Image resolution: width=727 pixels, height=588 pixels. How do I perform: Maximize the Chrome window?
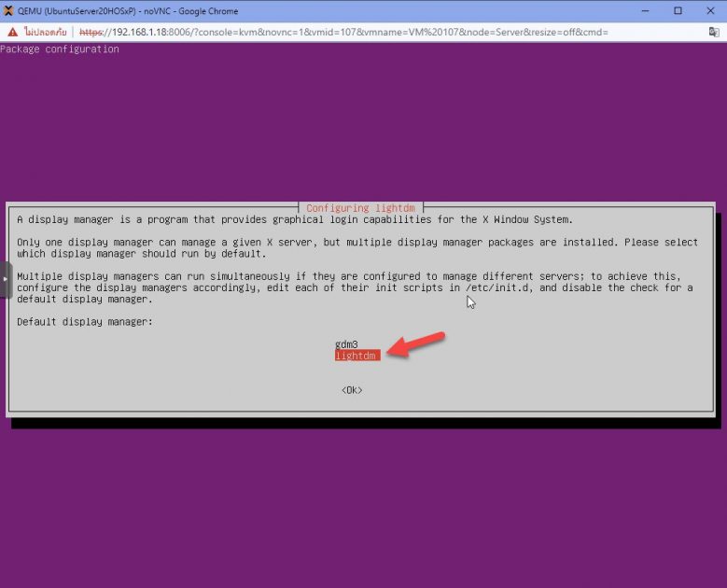pyautogui.click(x=678, y=10)
